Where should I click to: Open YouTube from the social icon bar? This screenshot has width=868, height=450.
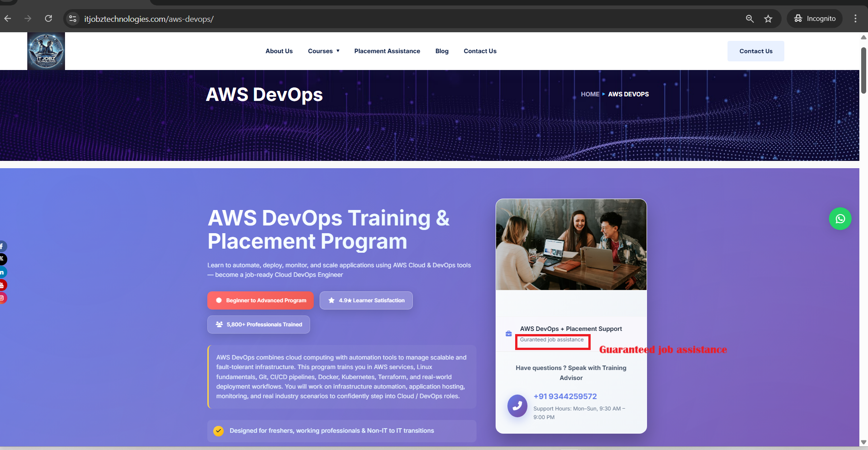[3, 285]
